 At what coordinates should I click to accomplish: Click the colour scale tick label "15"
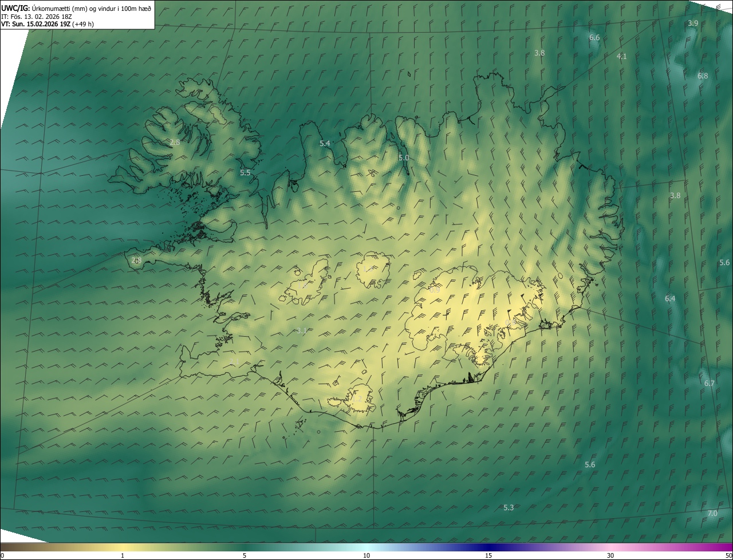click(488, 556)
